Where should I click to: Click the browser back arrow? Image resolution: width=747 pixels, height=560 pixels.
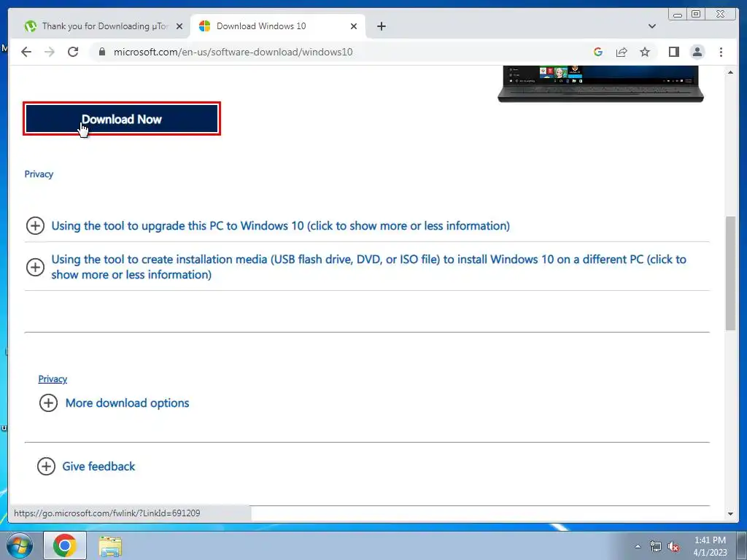pos(26,52)
